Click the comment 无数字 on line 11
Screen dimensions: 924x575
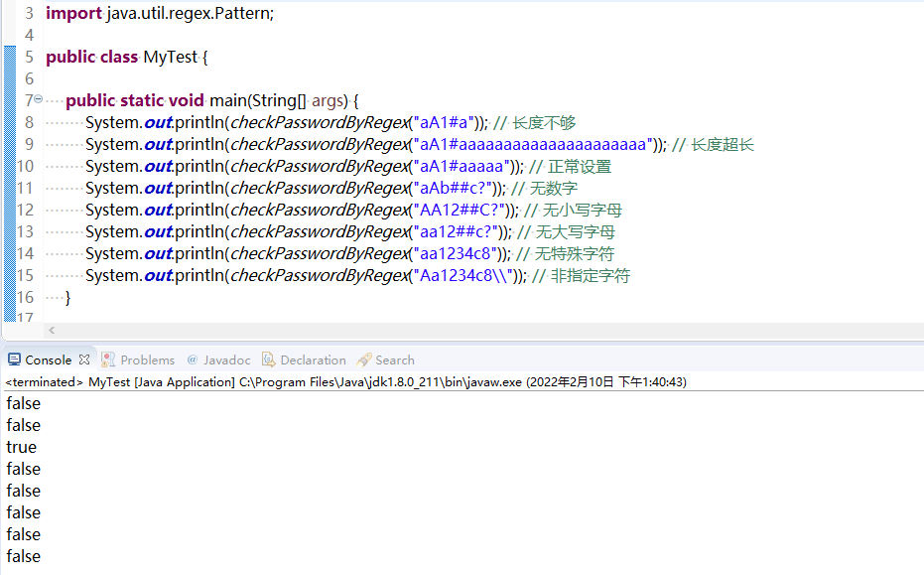(554, 188)
